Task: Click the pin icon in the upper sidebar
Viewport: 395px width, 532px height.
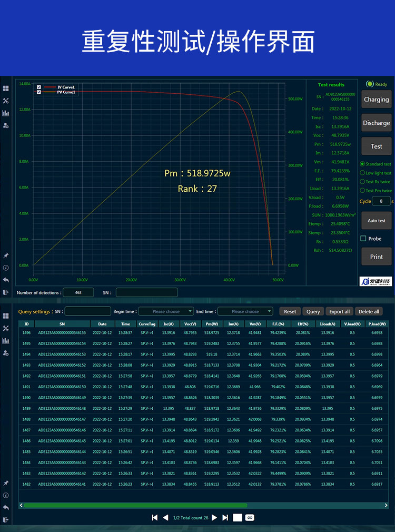Action: (6, 255)
